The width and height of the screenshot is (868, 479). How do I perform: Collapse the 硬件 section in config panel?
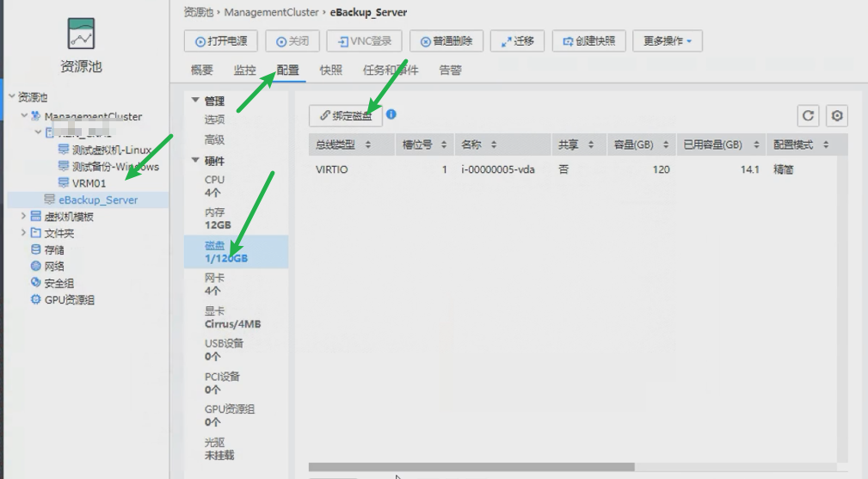tap(195, 160)
